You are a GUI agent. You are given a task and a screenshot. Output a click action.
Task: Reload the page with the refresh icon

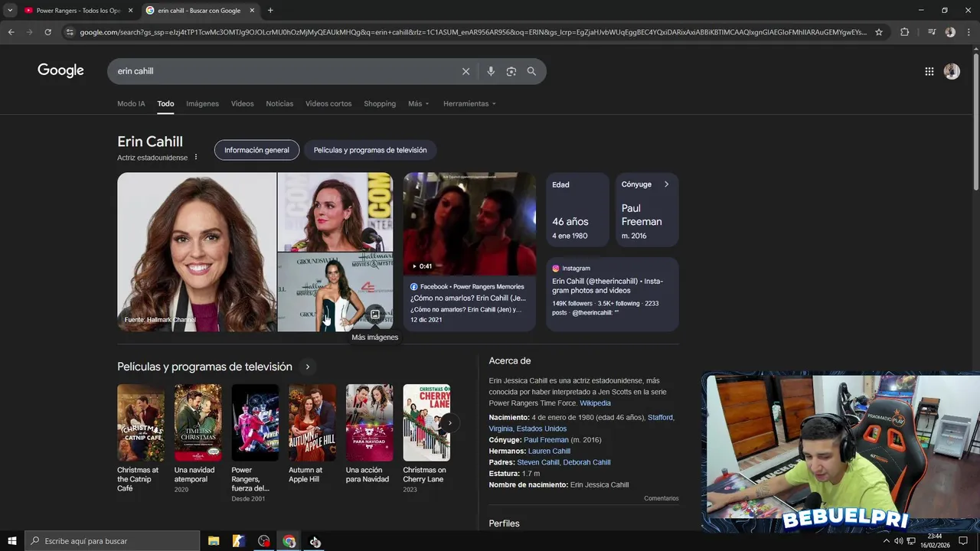click(x=47, y=32)
